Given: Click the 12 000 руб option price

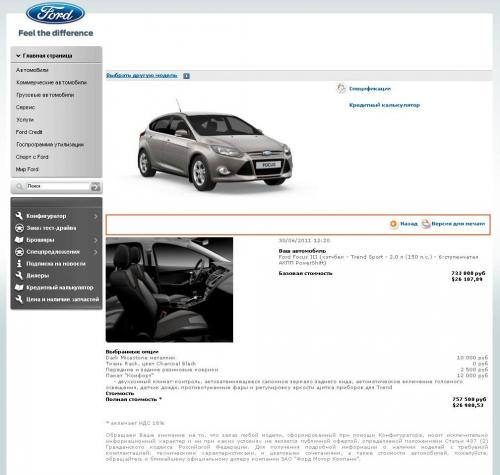Looking at the screenshot, I should click(472, 375).
